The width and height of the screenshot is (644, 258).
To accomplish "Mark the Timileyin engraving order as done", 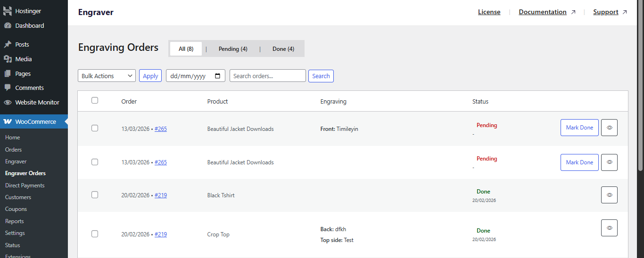I will (x=579, y=128).
